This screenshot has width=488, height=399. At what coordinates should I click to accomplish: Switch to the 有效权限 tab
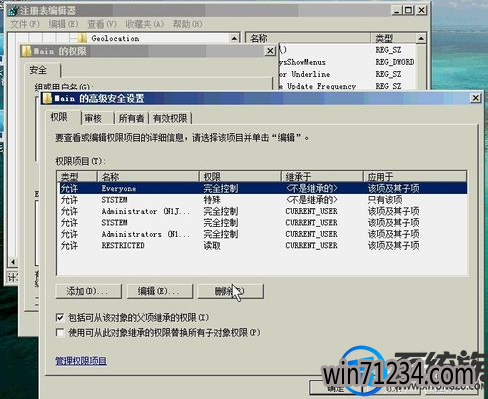pos(170,118)
